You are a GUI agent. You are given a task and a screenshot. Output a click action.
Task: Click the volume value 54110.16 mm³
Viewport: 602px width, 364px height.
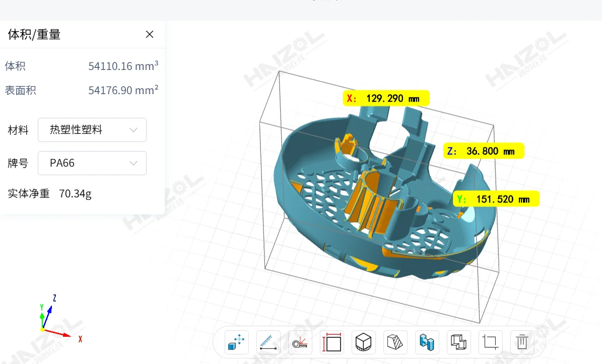click(123, 65)
